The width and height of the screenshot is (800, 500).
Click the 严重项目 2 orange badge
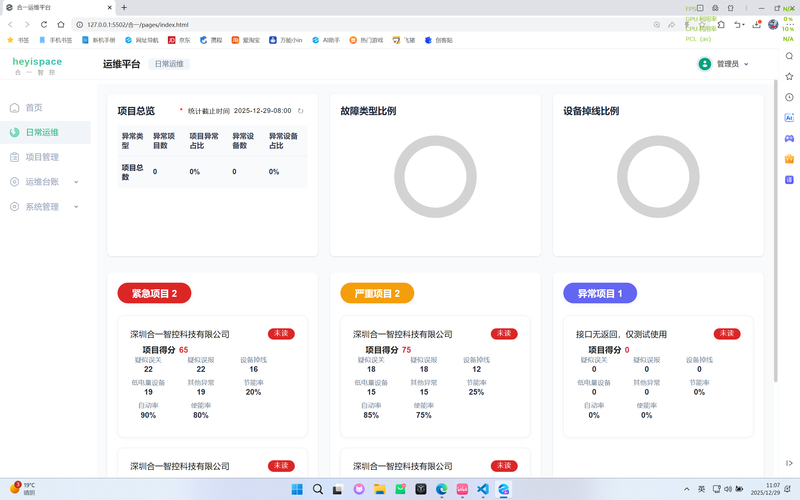[x=377, y=293]
